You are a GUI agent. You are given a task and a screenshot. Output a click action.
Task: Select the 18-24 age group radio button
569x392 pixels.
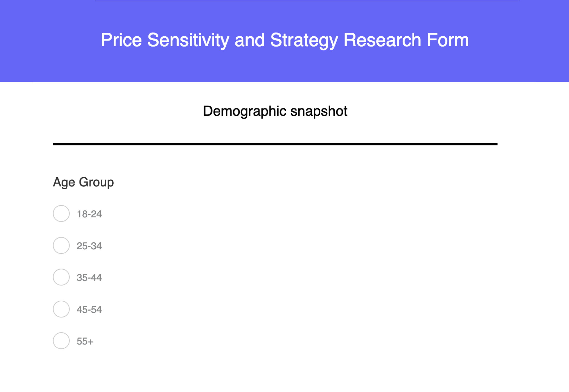pos(61,214)
